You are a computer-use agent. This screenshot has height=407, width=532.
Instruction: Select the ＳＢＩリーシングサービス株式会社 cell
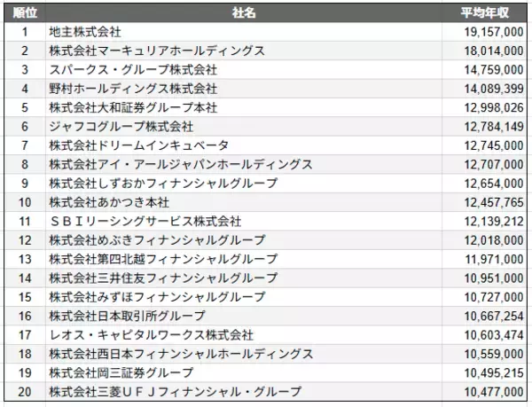pyautogui.click(x=145, y=221)
